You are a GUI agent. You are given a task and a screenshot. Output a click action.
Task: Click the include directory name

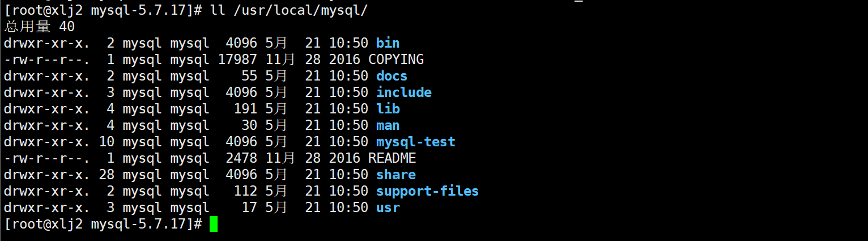[x=404, y=92]
